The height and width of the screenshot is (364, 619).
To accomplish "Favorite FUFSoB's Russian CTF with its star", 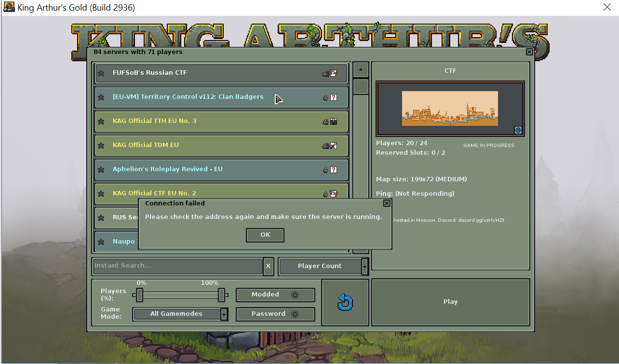I will [x=101, y=73].
